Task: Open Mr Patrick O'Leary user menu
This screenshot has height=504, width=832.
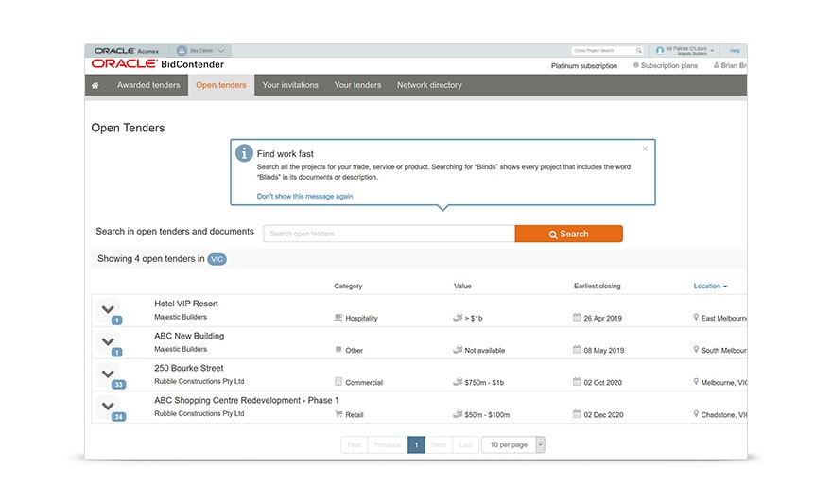Action: pos(685,51)
